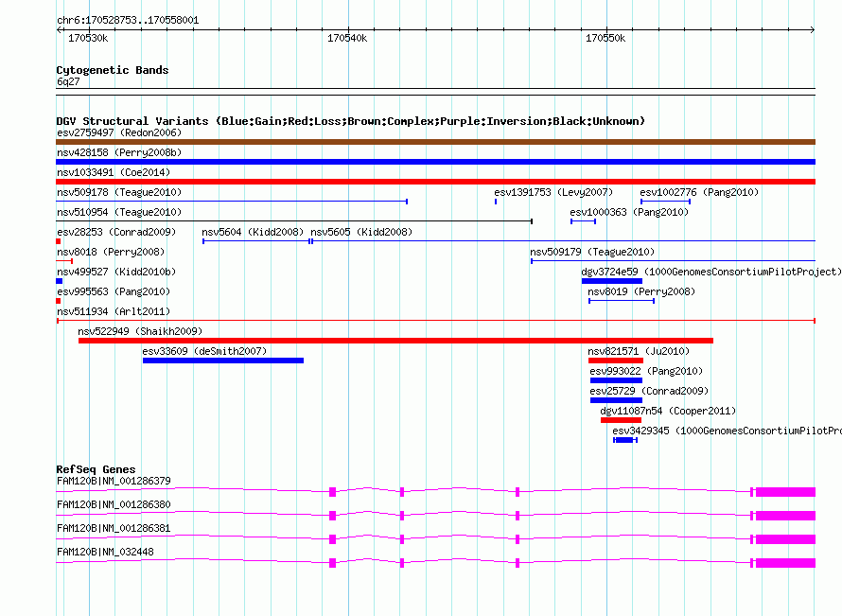Select the nsv5604 (Kidd2008) label
Viewport: 842px width, 616px height.
pos(253,232)
